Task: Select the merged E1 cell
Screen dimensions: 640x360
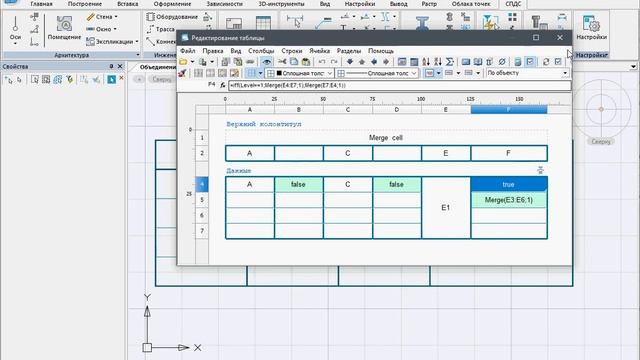Action: (x=446, y=208)
